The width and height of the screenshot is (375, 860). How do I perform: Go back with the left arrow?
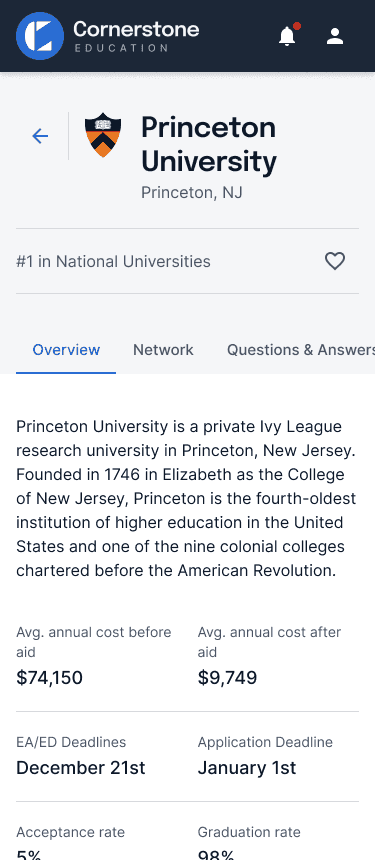(40, 136)
